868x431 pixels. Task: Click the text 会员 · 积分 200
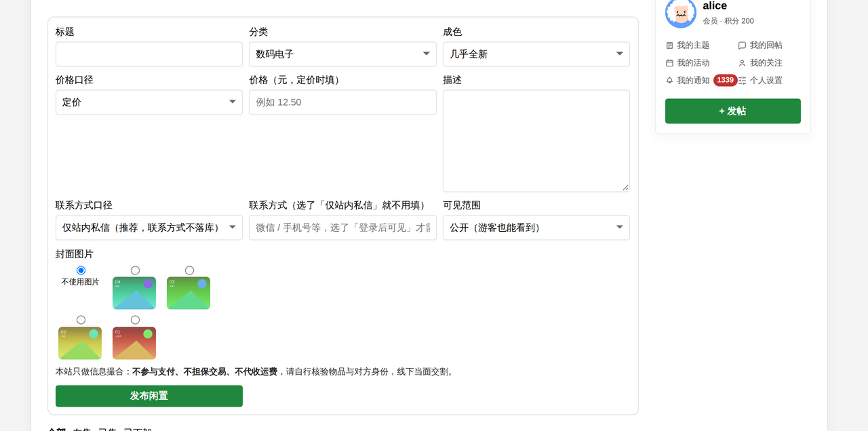(x=728, y=21)
